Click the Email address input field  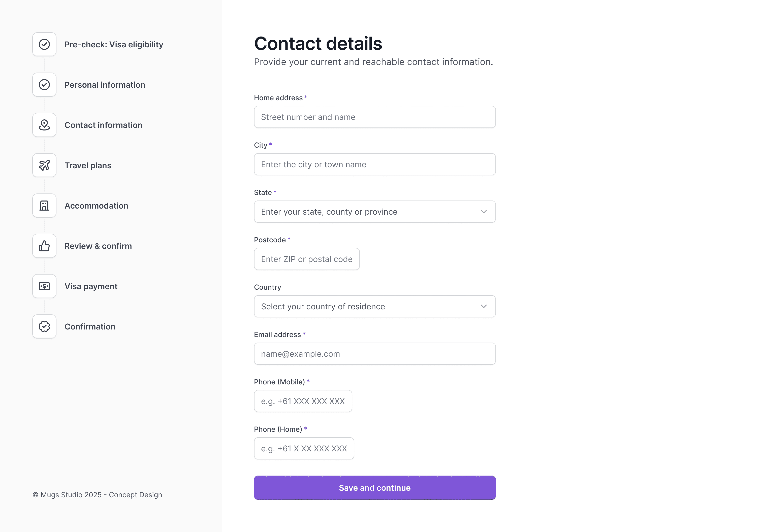(374, 354)
